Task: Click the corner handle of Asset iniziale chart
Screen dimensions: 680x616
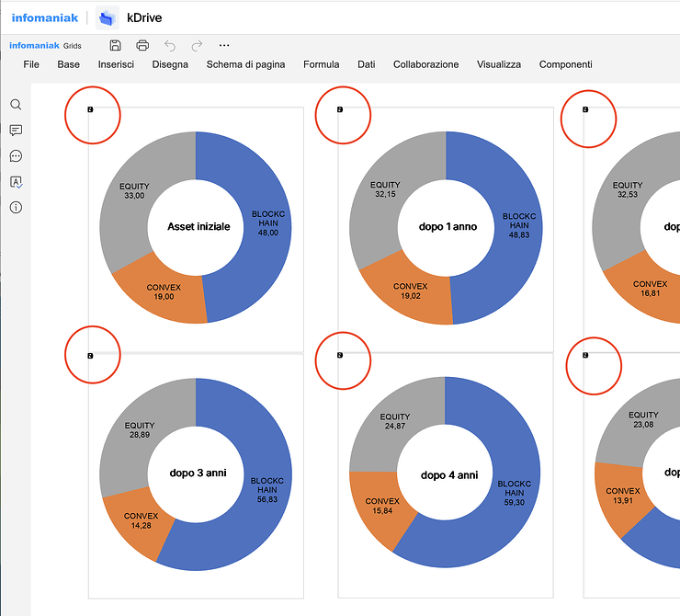Action: [x=90, y=109]
